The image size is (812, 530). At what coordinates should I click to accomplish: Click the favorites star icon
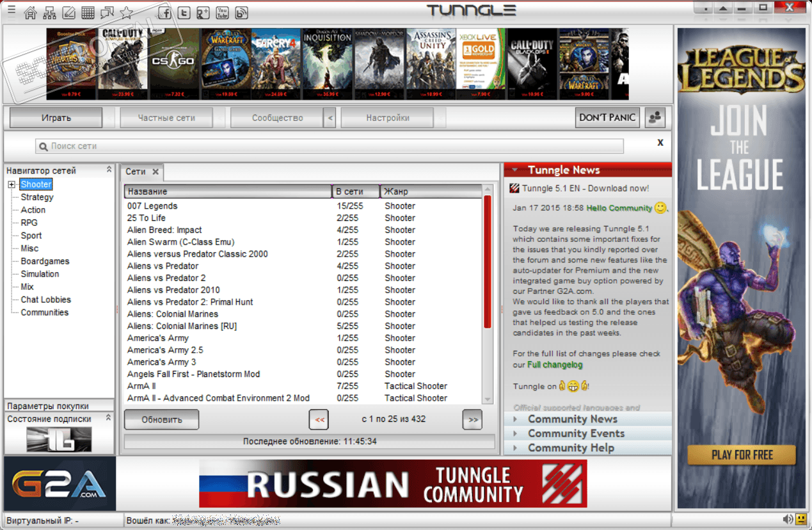coord(127,12)
